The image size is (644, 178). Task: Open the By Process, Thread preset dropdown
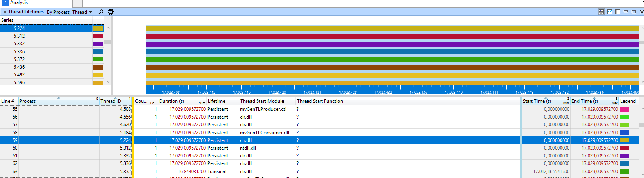[69, 12]
